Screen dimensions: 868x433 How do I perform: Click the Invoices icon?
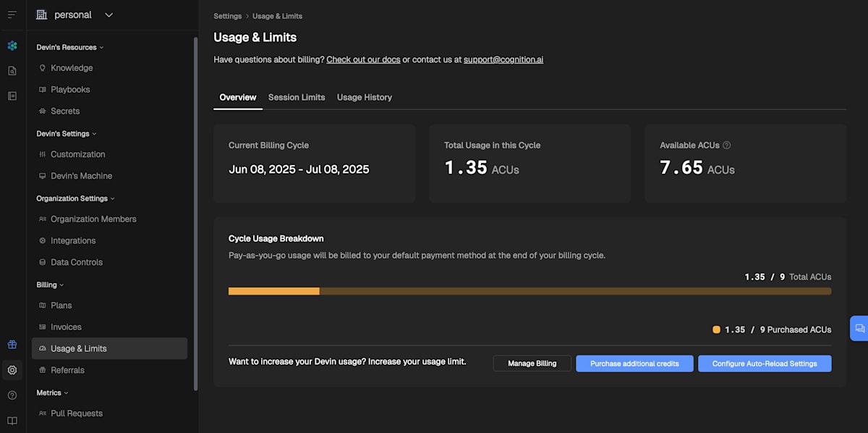[x=43, y=327]
